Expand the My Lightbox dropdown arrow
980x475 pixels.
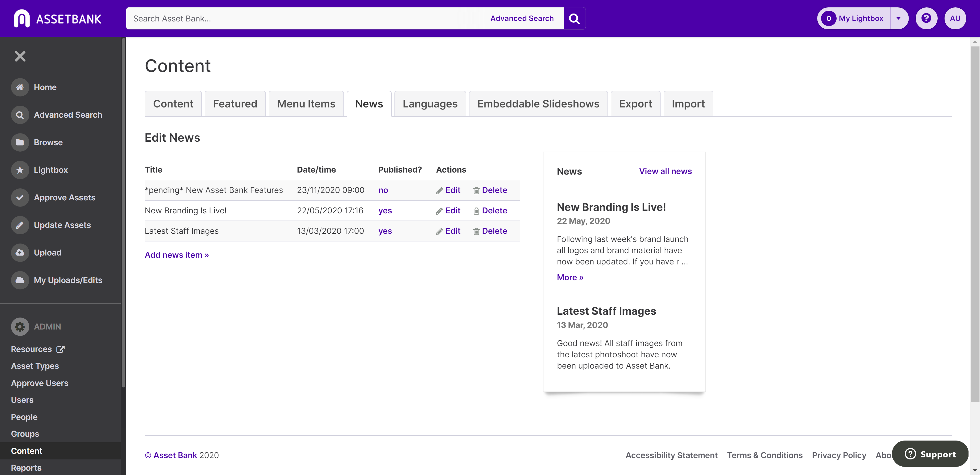point(899,18)
